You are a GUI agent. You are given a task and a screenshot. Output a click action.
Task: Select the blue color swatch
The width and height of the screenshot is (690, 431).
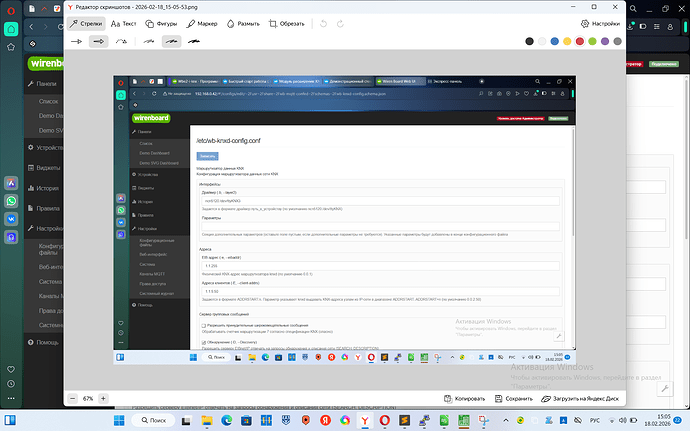click(554, 41)
